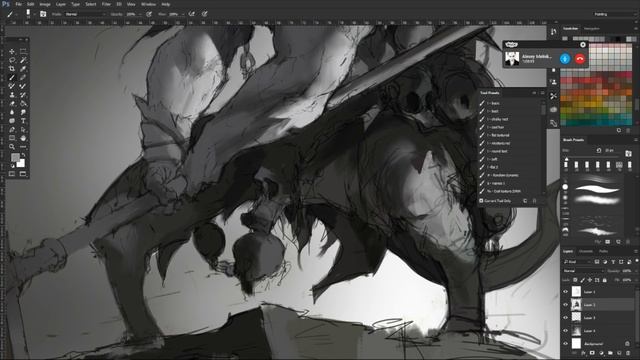The width and height of the screenshot is (640, 360).
Task: Select the Clone Stamp tool
Action: (x=12, y=95)
